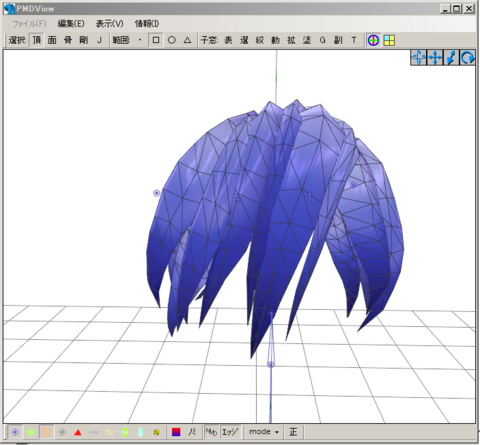Click the エッジ button in bottom bar

coord(230,432)
